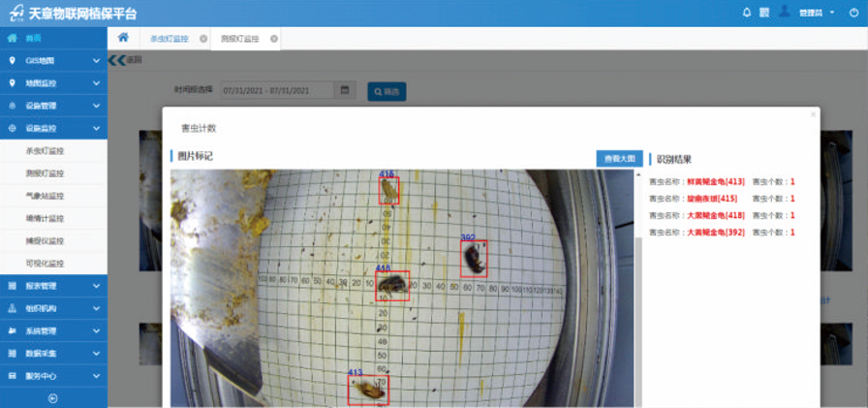
Task: Click the 查看大图 button
Action: click(618, 158)
